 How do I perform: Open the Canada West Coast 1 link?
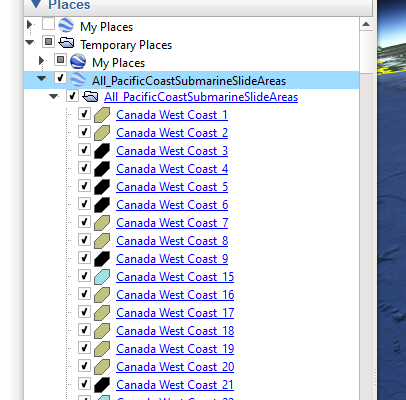tap(172, 115)
